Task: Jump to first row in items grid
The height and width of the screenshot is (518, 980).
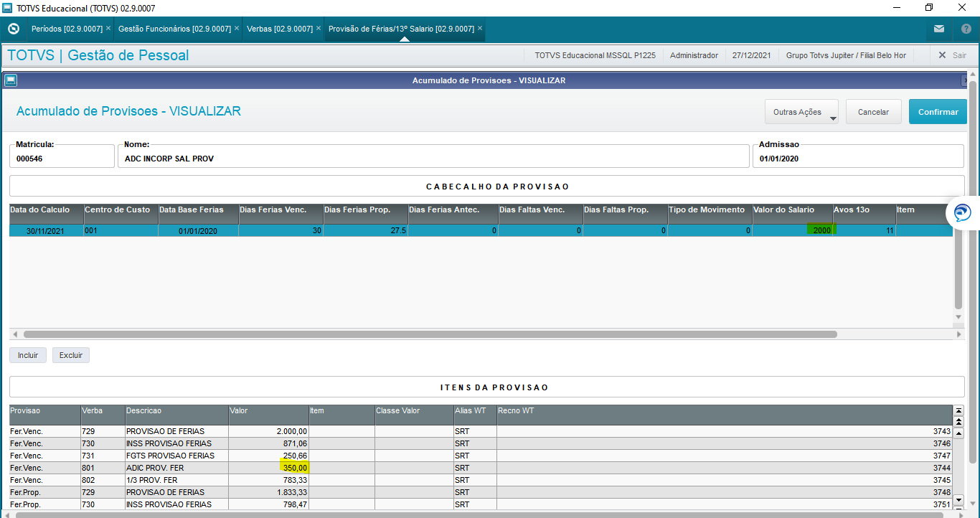Action: tap(958, 410)
